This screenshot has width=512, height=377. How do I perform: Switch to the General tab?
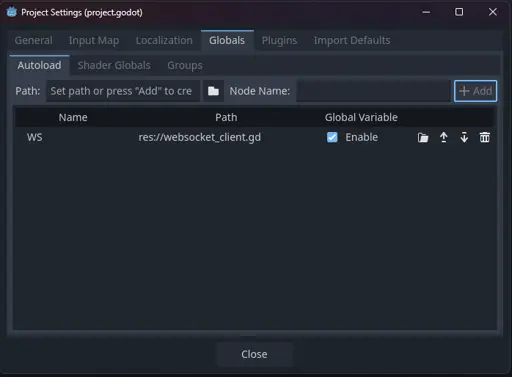pos(34,40)
